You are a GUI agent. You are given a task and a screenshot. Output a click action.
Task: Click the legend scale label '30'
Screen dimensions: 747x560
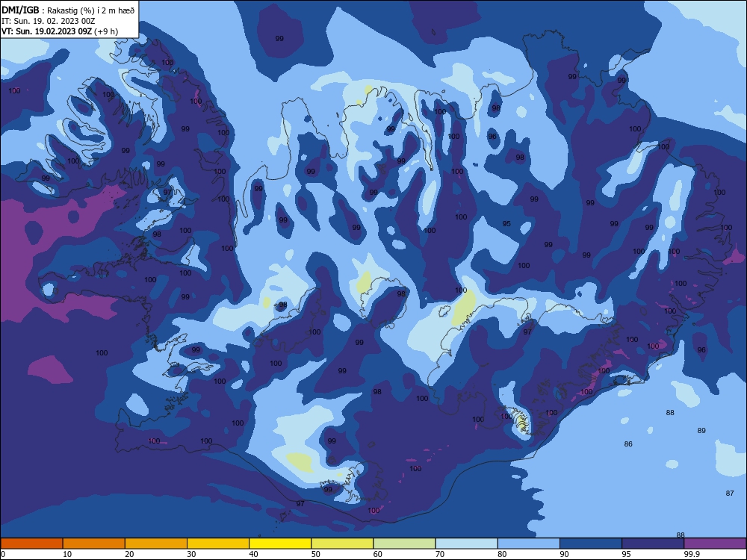point(191,554)
